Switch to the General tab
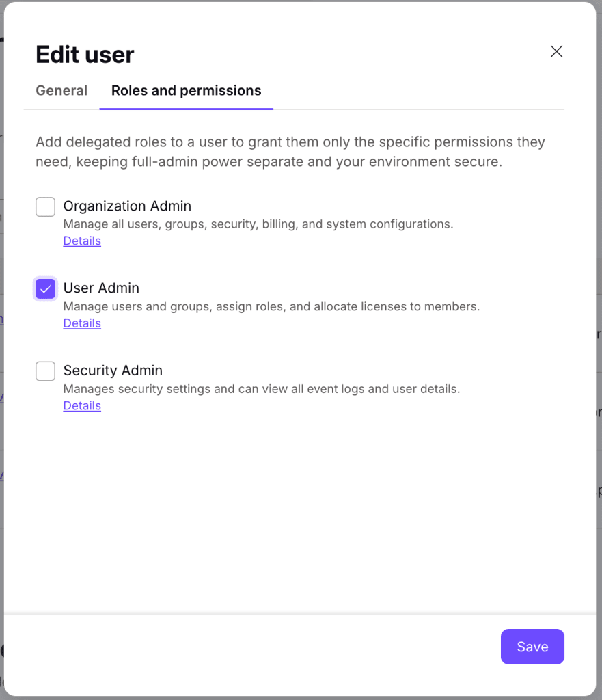 (61, 91)
